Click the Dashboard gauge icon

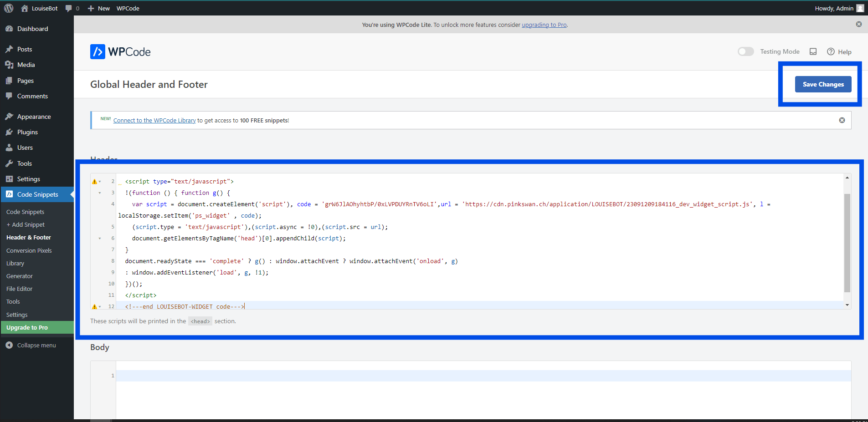9,29
